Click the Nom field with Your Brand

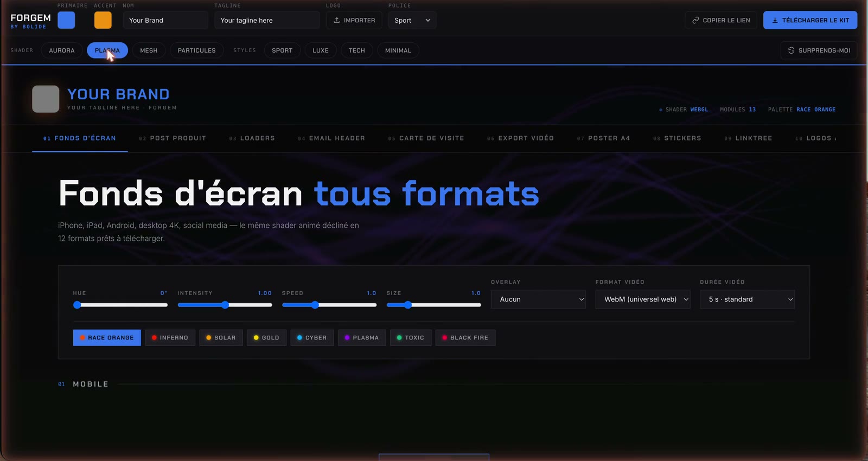click(165, 20)
